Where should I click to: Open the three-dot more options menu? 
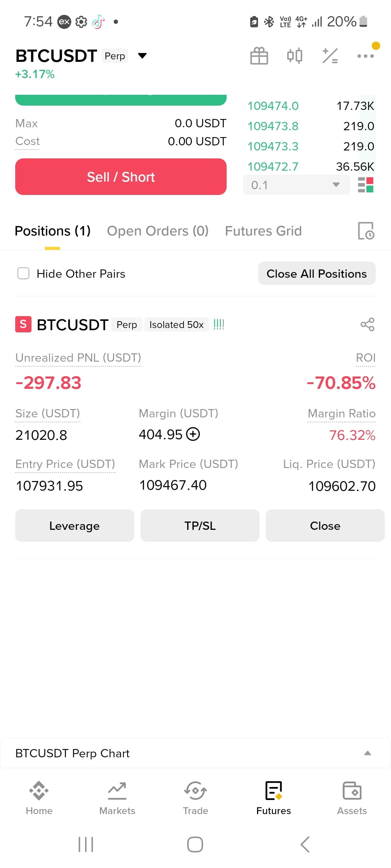[x=365, y=56]
